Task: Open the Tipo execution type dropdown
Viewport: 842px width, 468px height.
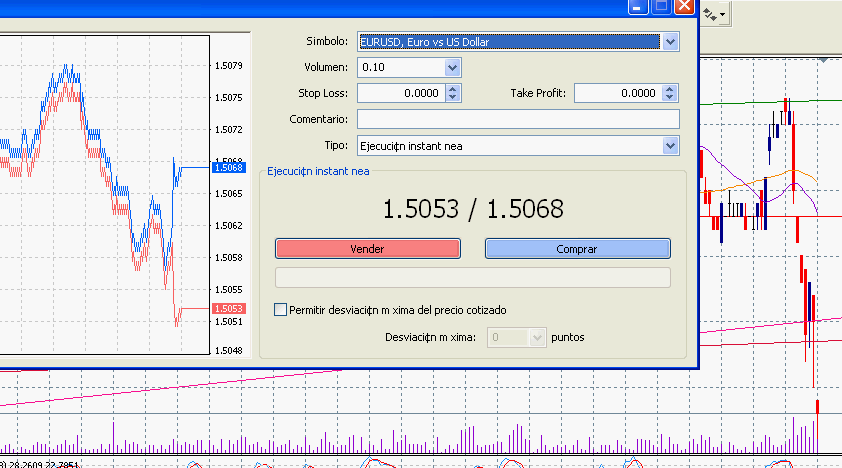Action: tap(670, 145)
